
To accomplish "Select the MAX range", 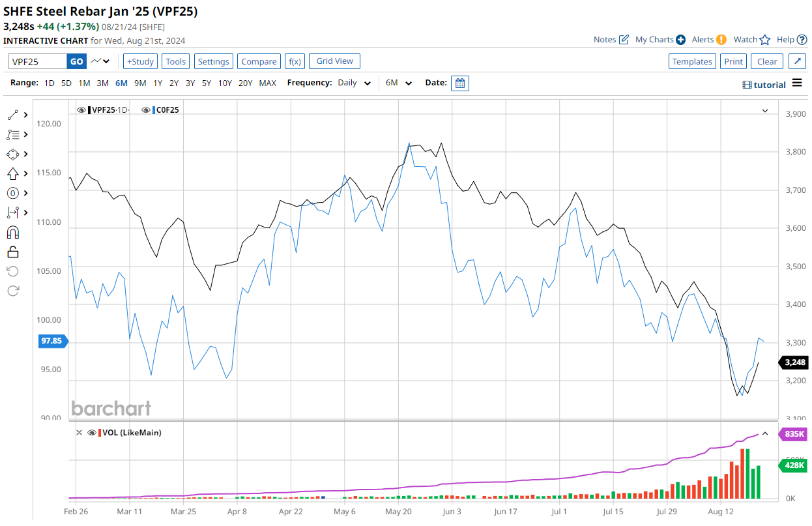I will (267, 83).
